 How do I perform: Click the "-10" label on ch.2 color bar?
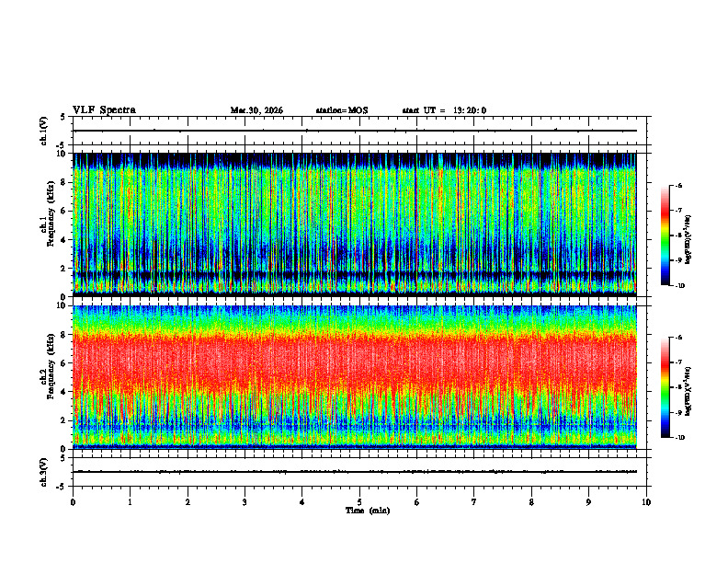point(680,438)
